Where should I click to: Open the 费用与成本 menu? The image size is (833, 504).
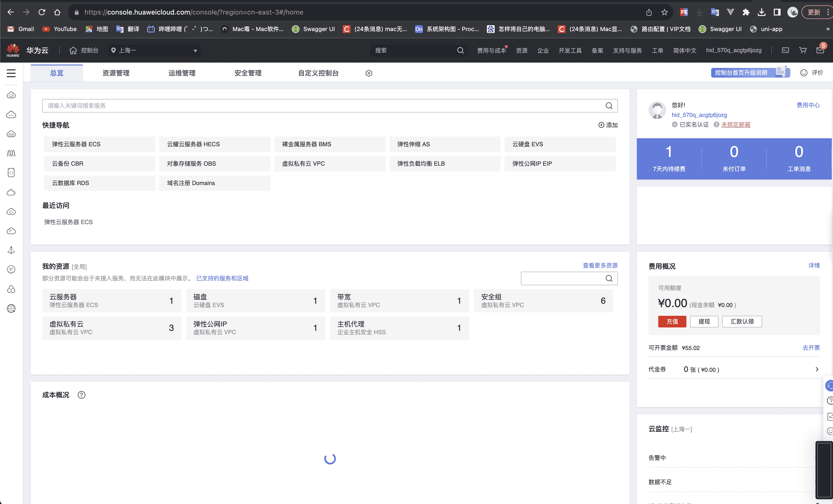491,50
